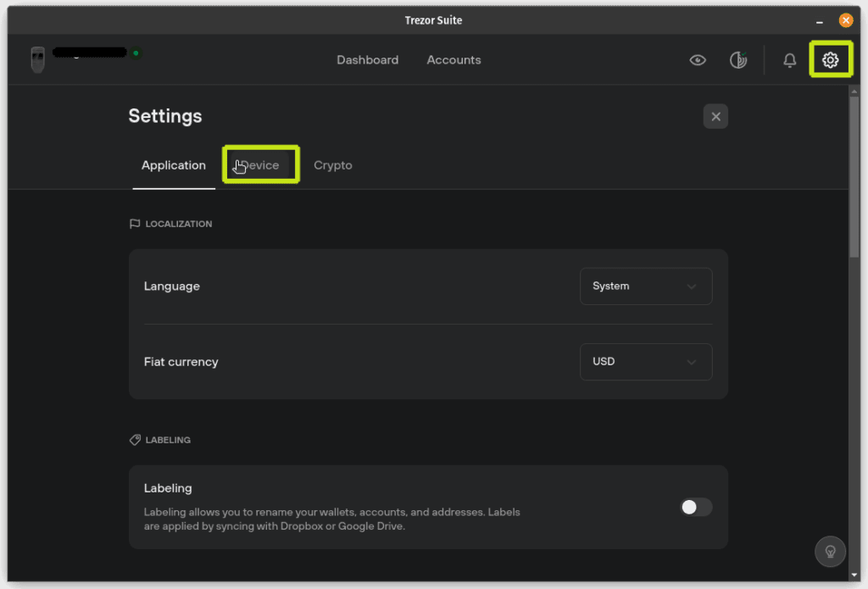
Task: Close the Settings panel with X
Action: click(715, 117)
